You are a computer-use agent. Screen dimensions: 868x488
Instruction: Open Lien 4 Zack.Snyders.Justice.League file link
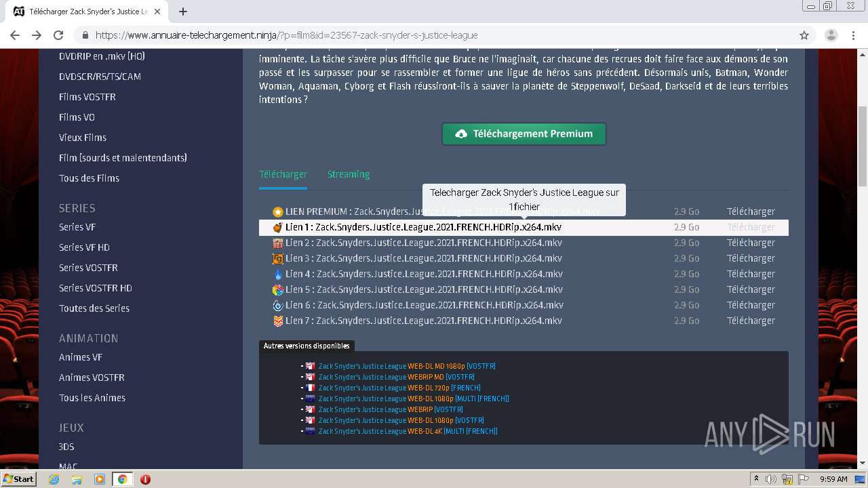tap(424, 274)
